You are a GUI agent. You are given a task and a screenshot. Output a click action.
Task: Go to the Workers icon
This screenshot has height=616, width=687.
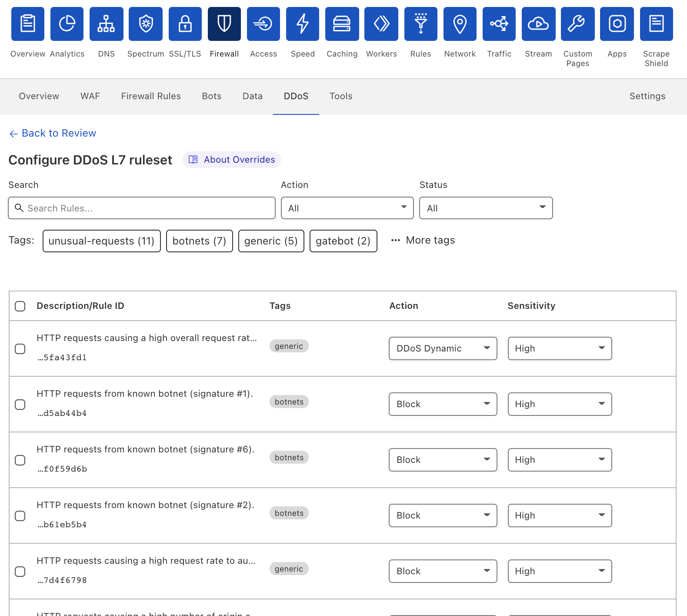point(381,24)
